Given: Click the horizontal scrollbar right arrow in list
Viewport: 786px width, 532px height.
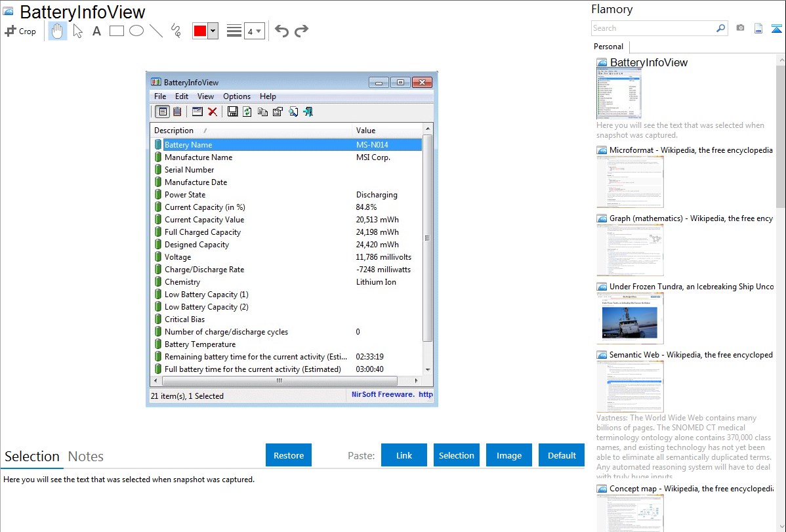Looking at the screenshot, I should [x=417, y=380].
